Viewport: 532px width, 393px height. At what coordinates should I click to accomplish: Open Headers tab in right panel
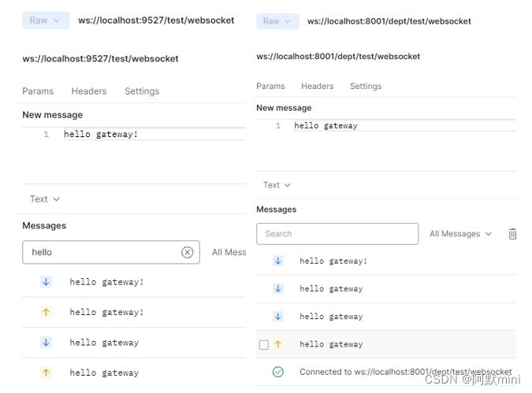318,86
